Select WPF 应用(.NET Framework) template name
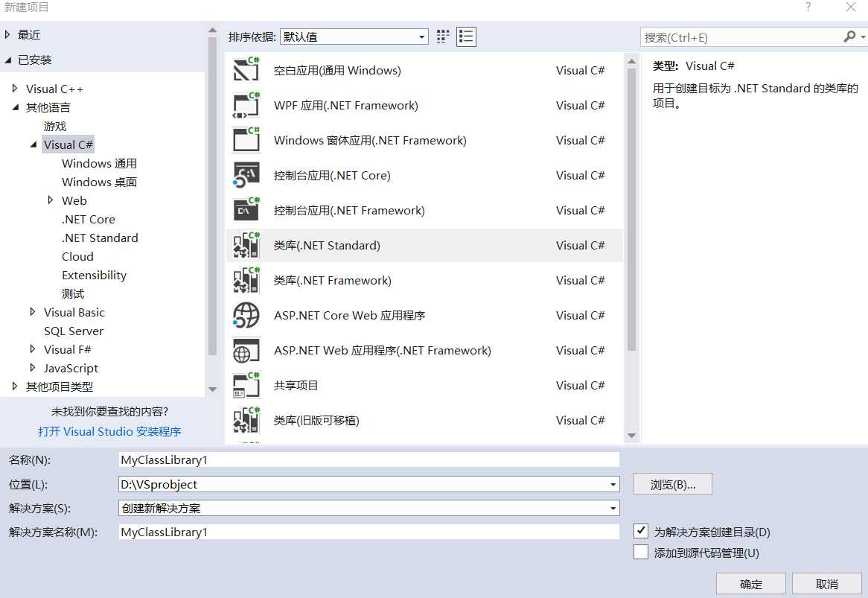 [346, 105]
